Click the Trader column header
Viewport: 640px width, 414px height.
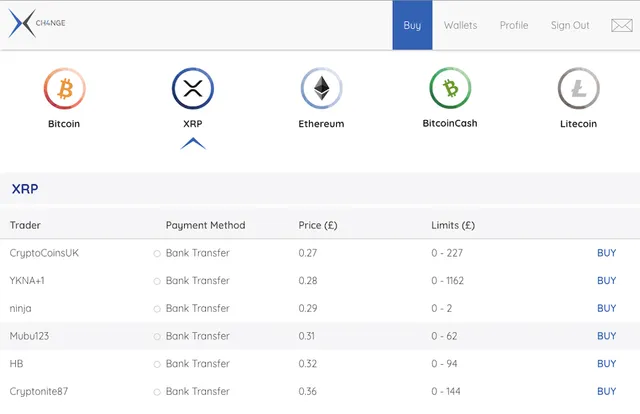25,225
